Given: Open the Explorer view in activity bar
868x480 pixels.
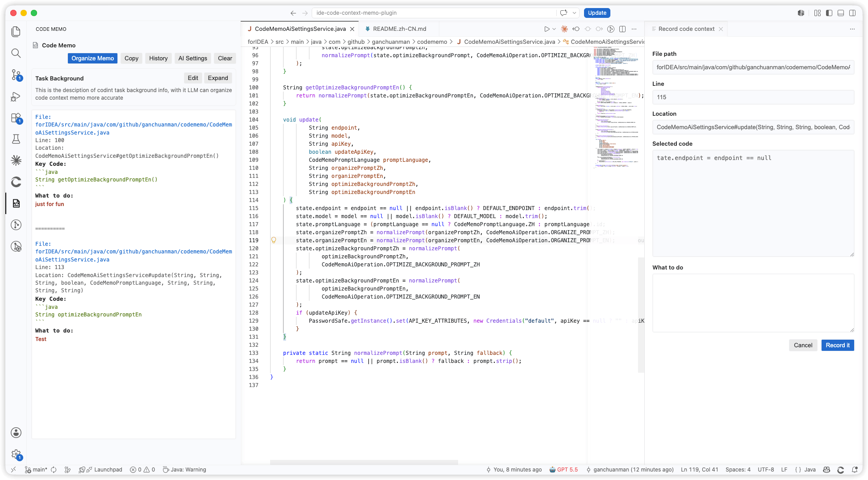Looking at the screenshot, I should pos(16,31).
